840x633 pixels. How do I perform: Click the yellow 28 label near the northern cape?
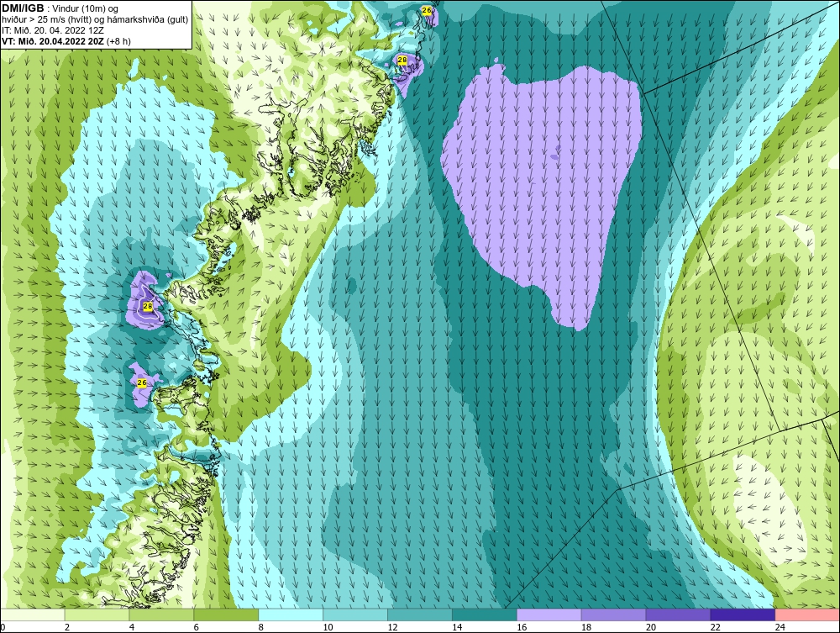402,60
